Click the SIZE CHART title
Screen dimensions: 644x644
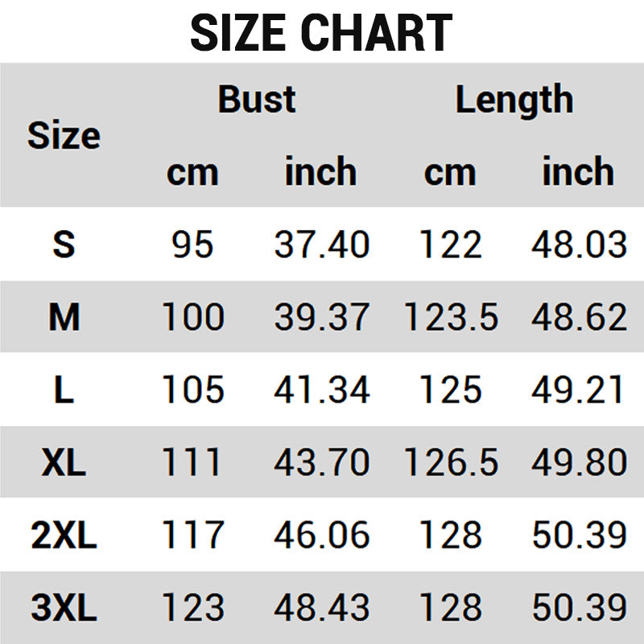[321, 33]
